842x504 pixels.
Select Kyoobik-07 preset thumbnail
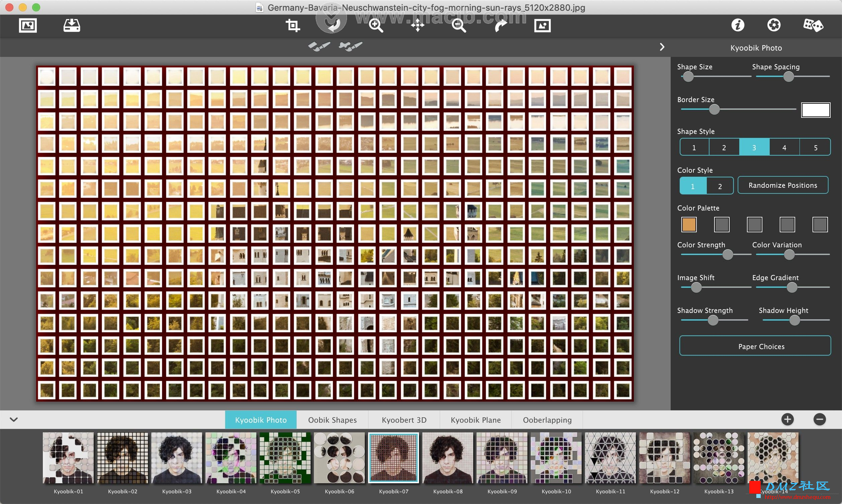pyautogui.click(x=394, y=458)
